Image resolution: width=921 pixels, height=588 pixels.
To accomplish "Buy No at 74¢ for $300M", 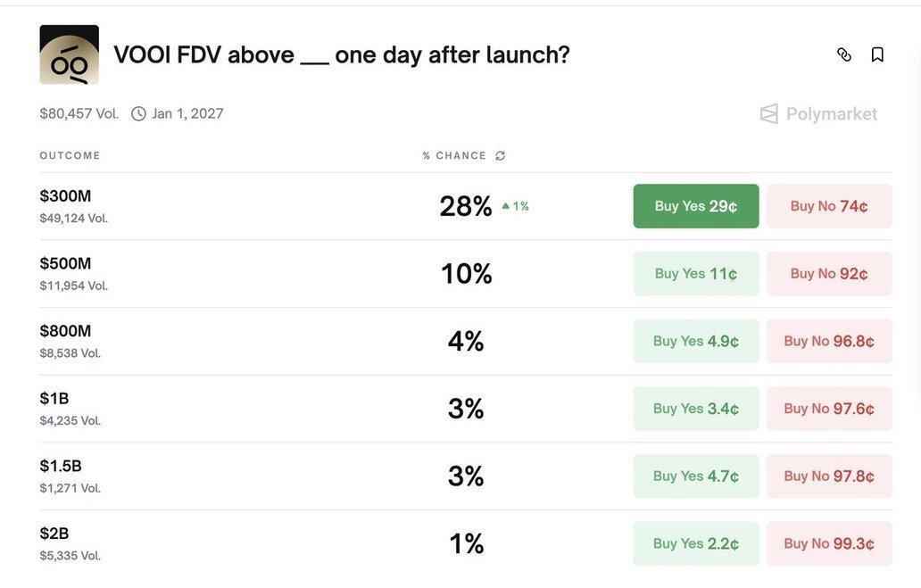I will point(829,206).
